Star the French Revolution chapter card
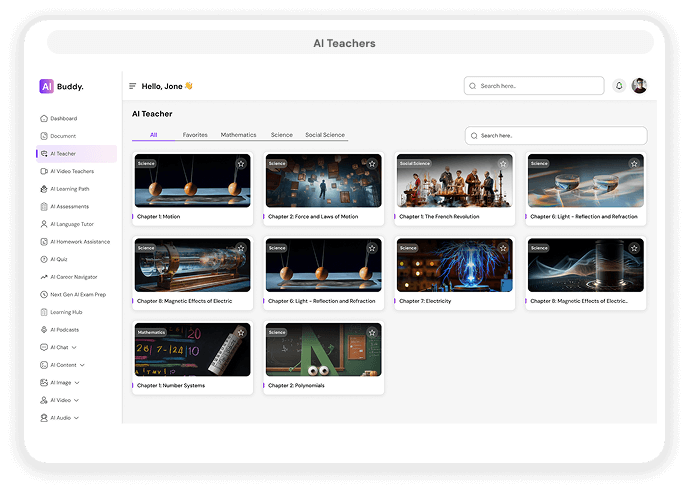The height and width of the screenshot is (491, 689). click(x=503, y=163)
